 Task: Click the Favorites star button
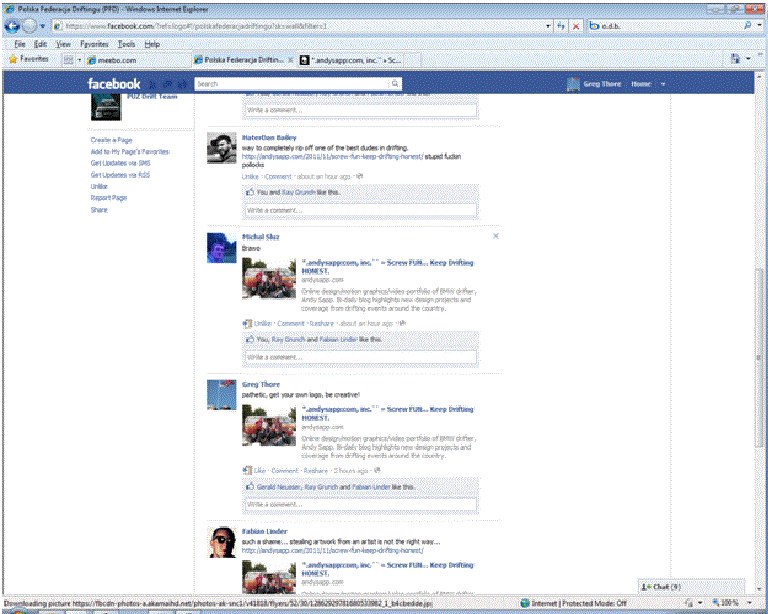pyautogui.click(x=29, y=59)
